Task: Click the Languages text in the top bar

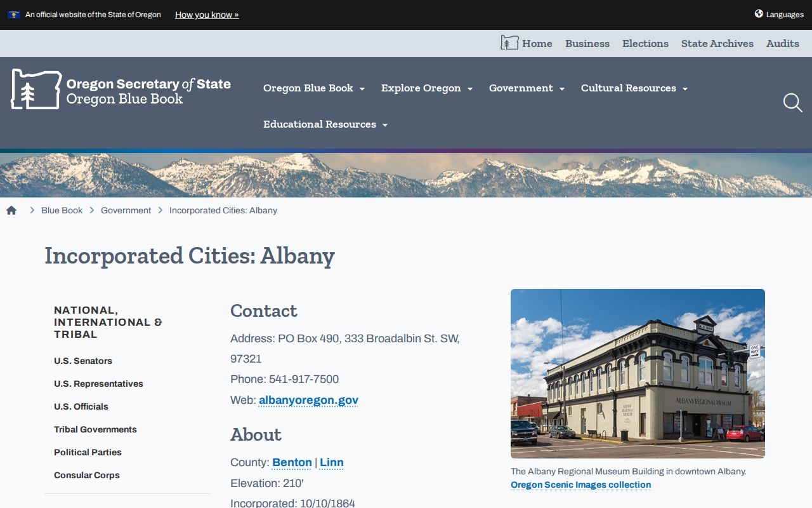Action: 785,15
